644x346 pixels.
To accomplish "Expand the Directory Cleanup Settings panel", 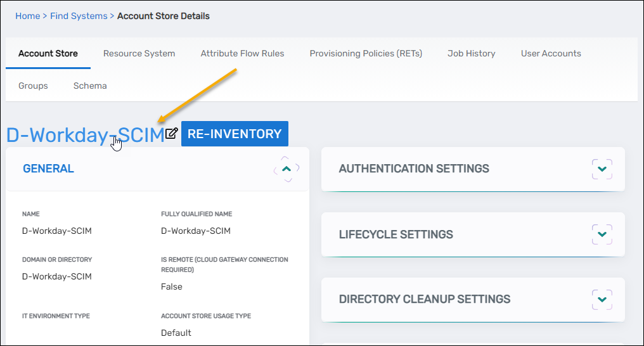I will click(x=602, y=299).
